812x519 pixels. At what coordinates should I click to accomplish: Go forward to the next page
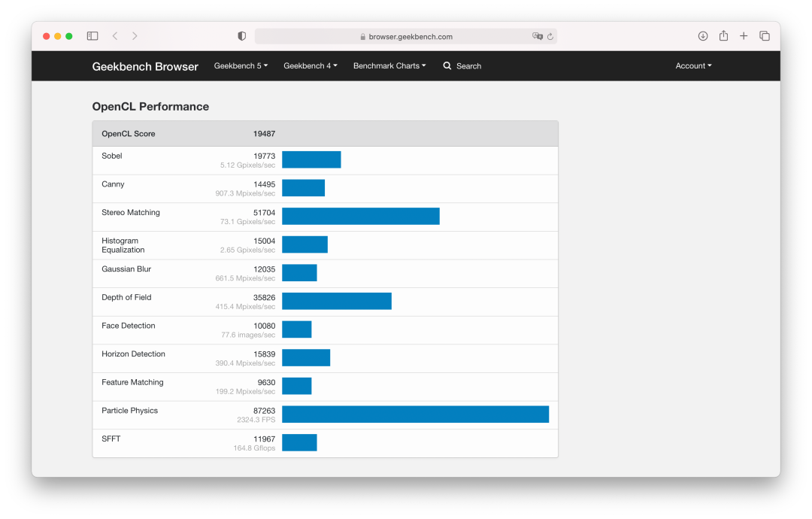[x=135, y=36]
